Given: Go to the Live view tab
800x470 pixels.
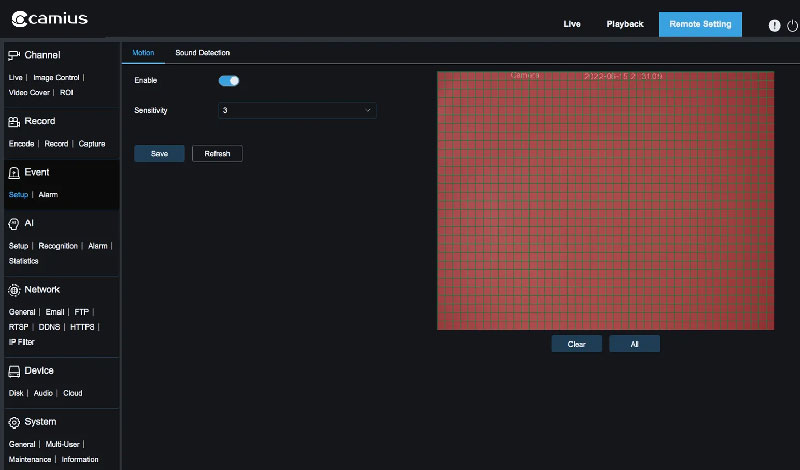Looking at the screenshot, I should 572,24.
